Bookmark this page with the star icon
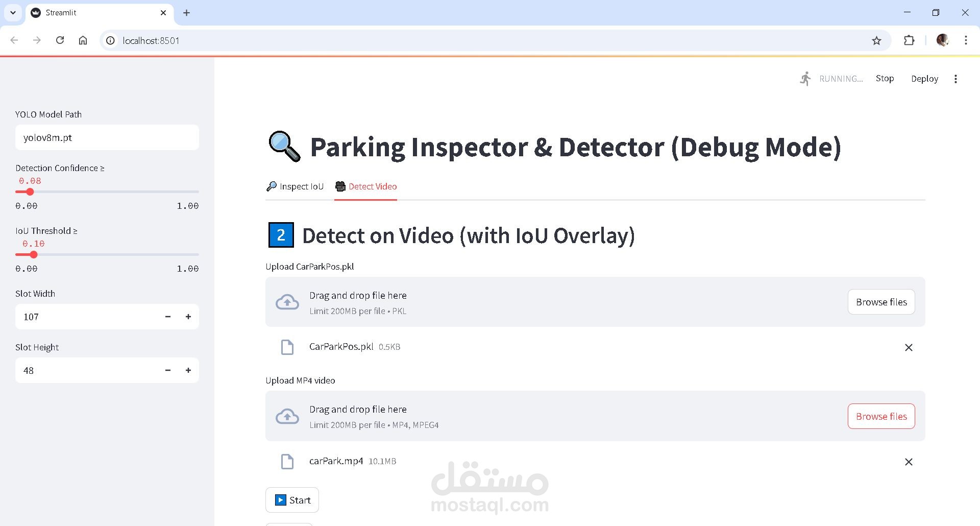Screen dimensions: 980x526 (876, 41)
